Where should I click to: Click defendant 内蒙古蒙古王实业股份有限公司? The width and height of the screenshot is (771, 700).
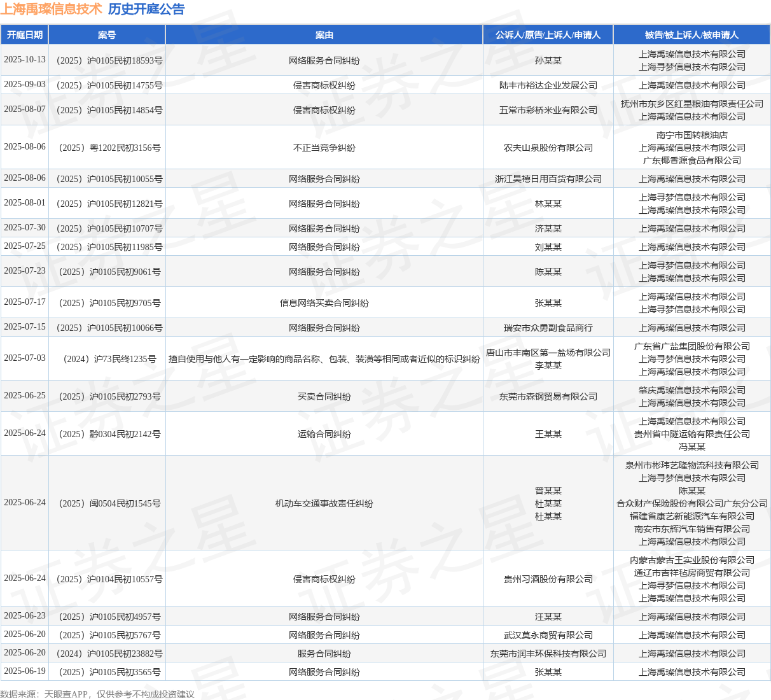[x=691, y=560]
